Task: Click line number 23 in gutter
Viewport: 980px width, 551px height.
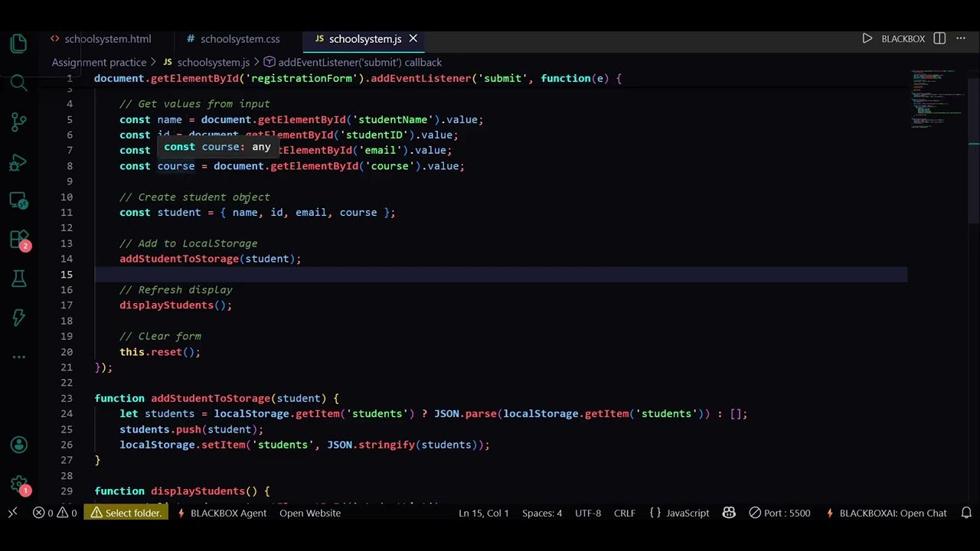Action: [67, 398]
